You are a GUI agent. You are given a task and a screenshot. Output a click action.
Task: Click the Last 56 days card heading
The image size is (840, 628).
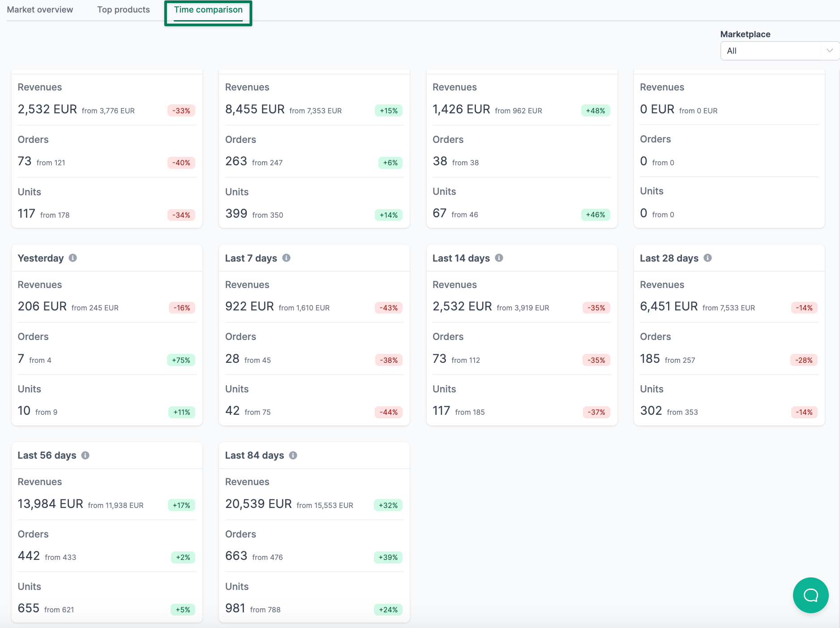pyautogui.click(x=47, y=455)
